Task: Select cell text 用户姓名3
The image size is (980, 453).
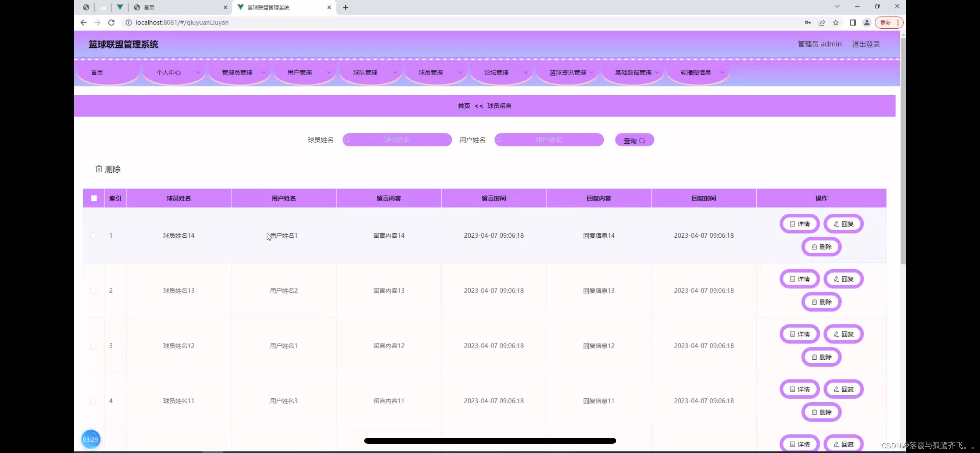Action: [284, 401]
